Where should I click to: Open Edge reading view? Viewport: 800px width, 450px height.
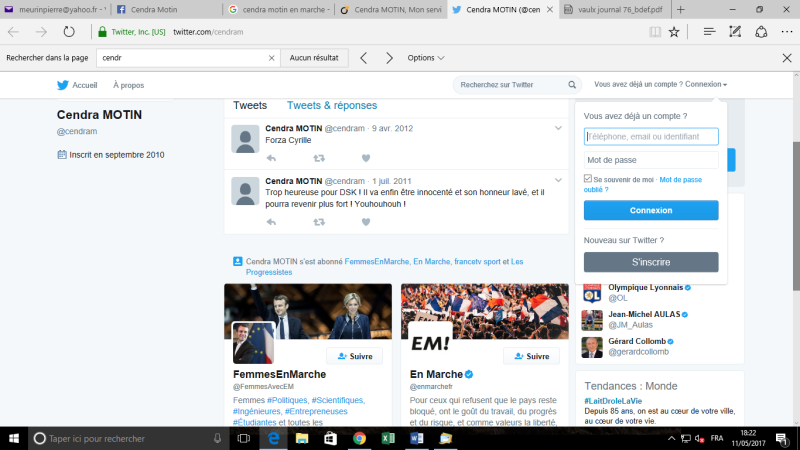[655, 32]
